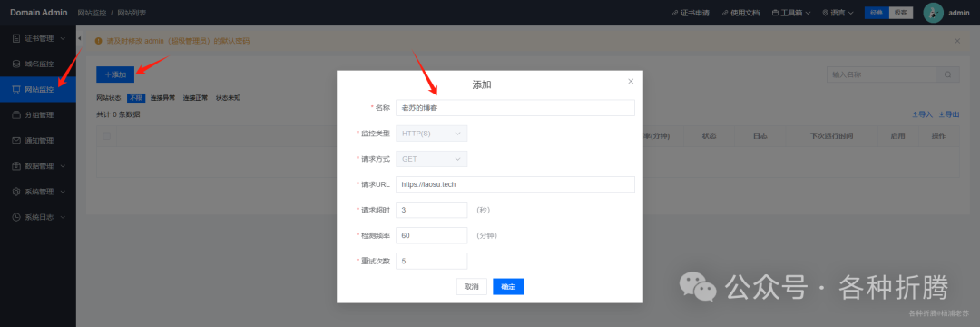This screenshot has height=327, width=980.
Task: Close the 添加 dialog with X
Action: point(631,81)
